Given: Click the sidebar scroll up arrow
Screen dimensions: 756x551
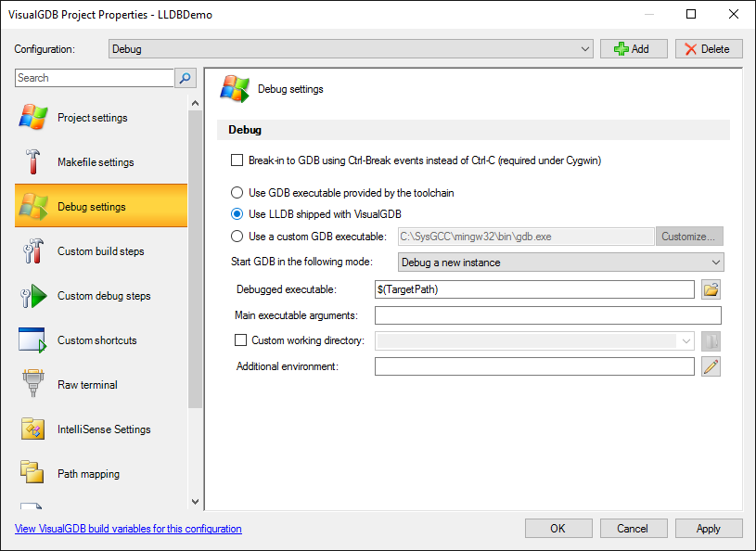Looking at the screenshot, I should click(196, 103).
